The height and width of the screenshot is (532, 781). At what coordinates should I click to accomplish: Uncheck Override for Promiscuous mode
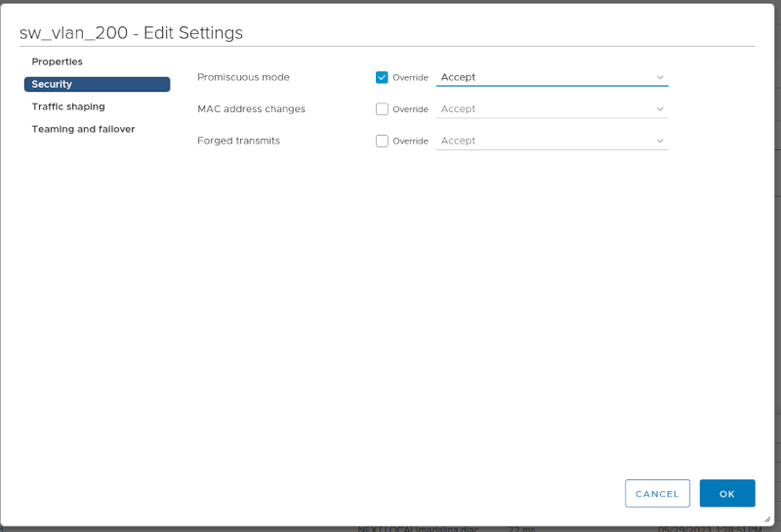(x=382, y=77)
